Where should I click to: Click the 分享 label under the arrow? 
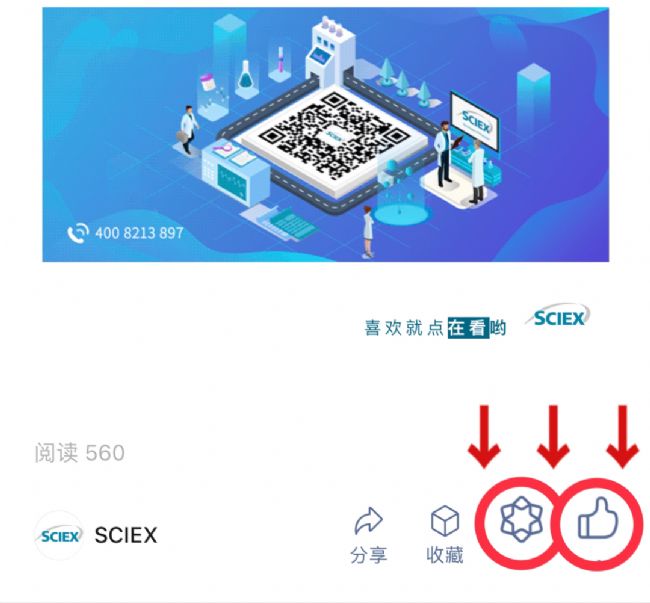(x=369, y=555)
